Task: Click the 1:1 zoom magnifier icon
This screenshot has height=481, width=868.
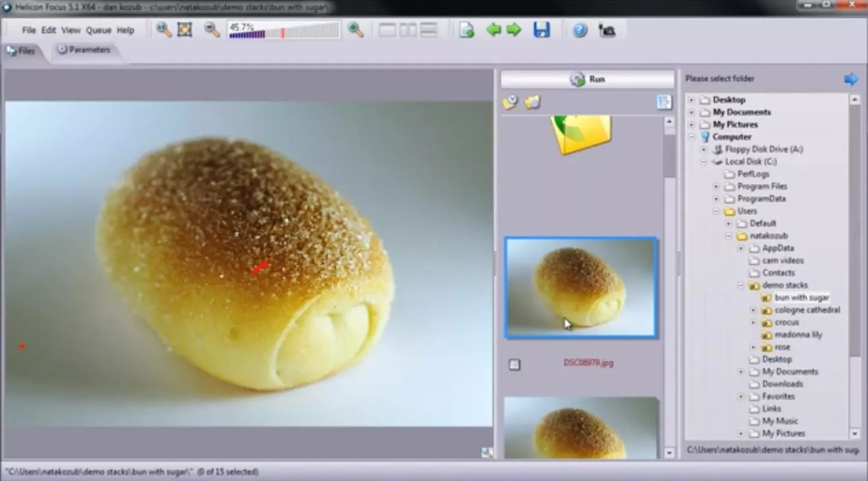Action: click(x=164, y=29)
